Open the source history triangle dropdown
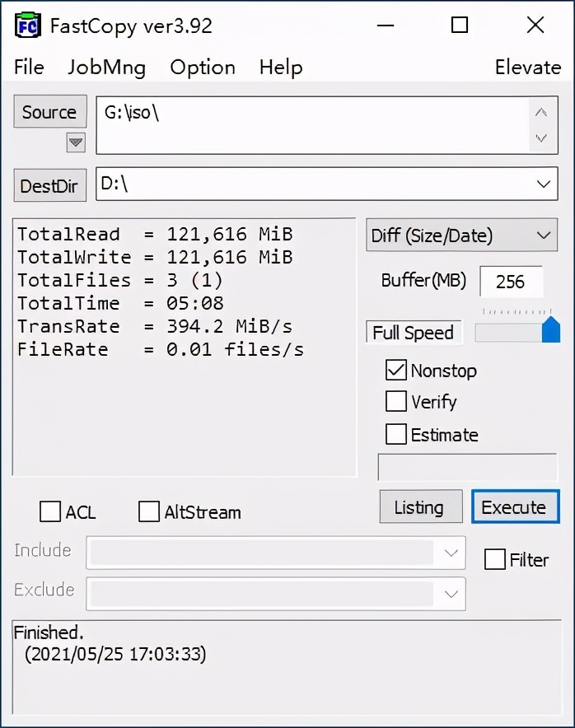575x728 pixels. click(76, 142)
